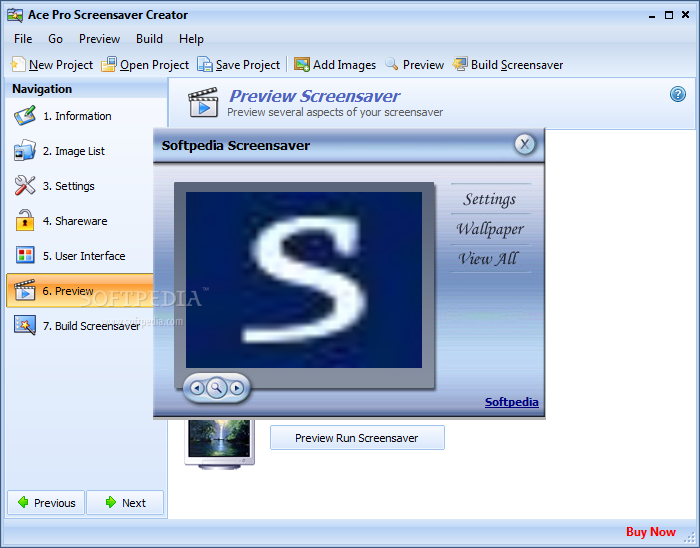Follow the Softpedia link in dialog
This screenshot has height=548, width=700.
[x=512, y=402]
